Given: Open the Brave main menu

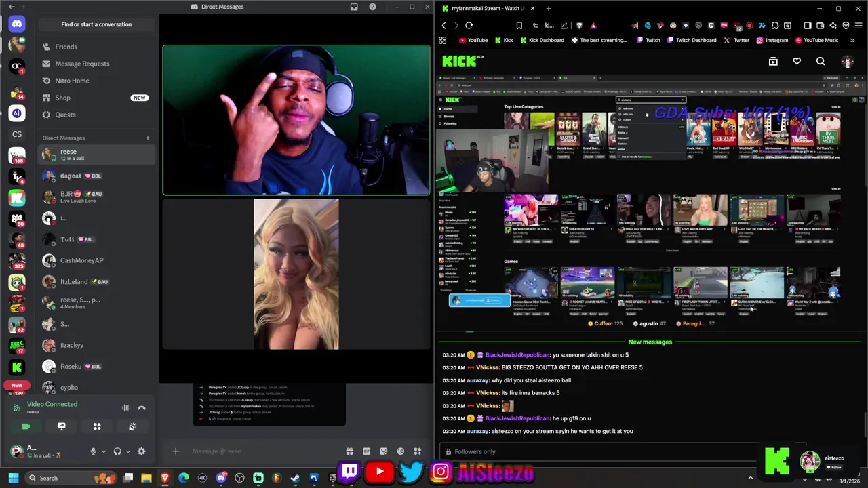Looking at the screenshot, I should (x=857, y=26).
